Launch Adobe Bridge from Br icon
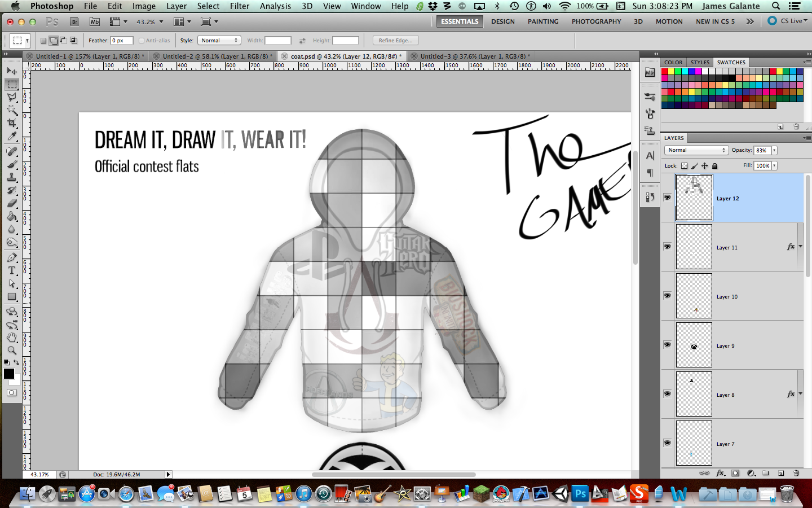Screen dimensions: 812x508 pyautogui.click(x=74, y=21)
